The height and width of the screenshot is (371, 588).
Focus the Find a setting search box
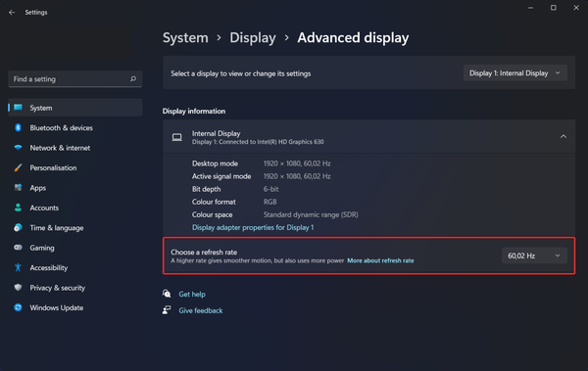tap(75, 79)
